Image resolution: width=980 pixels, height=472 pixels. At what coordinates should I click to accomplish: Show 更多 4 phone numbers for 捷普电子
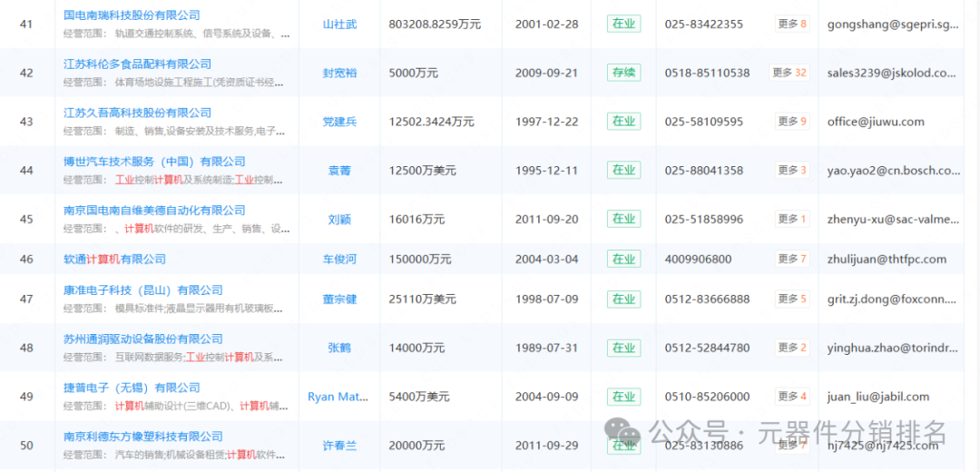click(x=792, y=397)
